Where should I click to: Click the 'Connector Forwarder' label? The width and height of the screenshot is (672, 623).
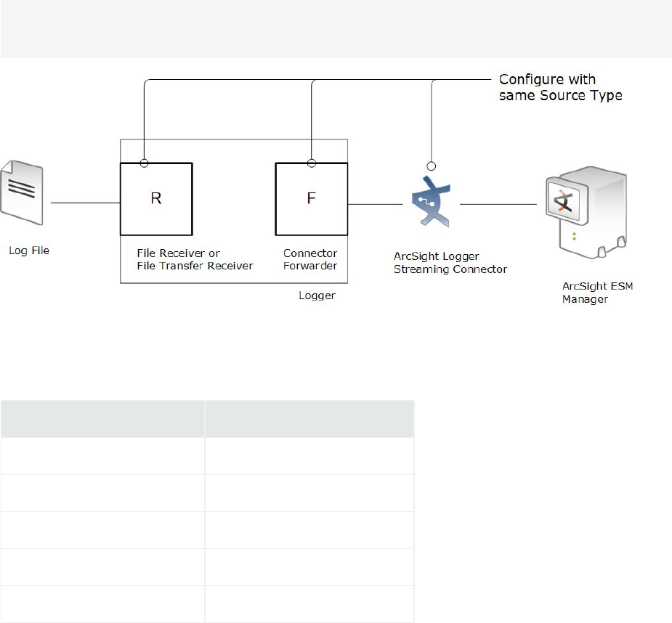click(310, 259)
